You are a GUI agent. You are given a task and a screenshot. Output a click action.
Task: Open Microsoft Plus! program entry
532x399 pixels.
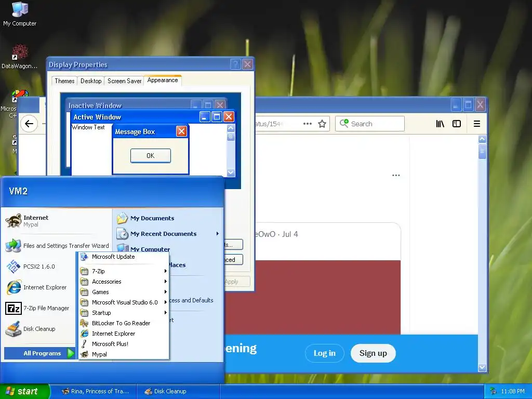(x=124, y=344)
